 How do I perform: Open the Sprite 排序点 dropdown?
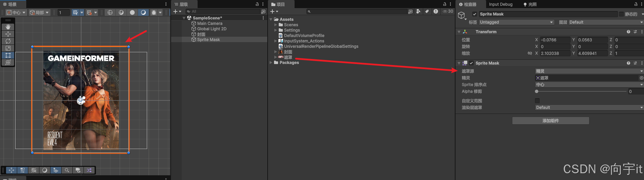point(589,85)
